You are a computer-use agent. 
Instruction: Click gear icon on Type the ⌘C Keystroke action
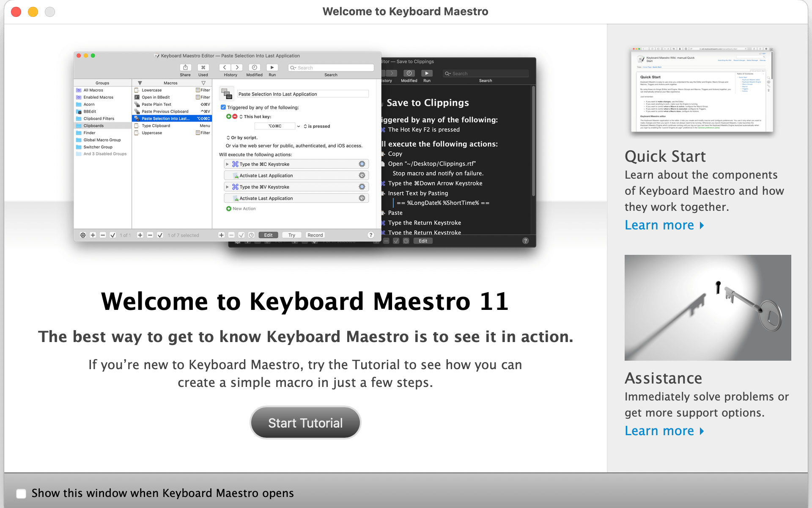tap(362, 164)
